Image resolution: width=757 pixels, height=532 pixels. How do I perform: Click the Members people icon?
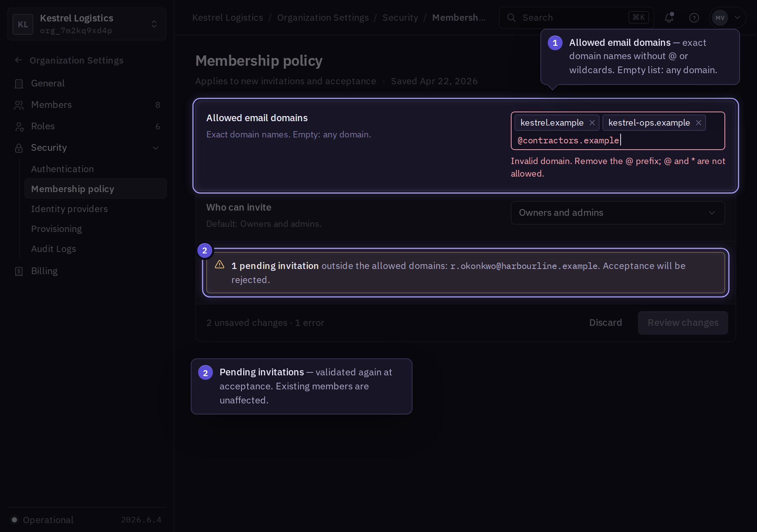(19, 105)
